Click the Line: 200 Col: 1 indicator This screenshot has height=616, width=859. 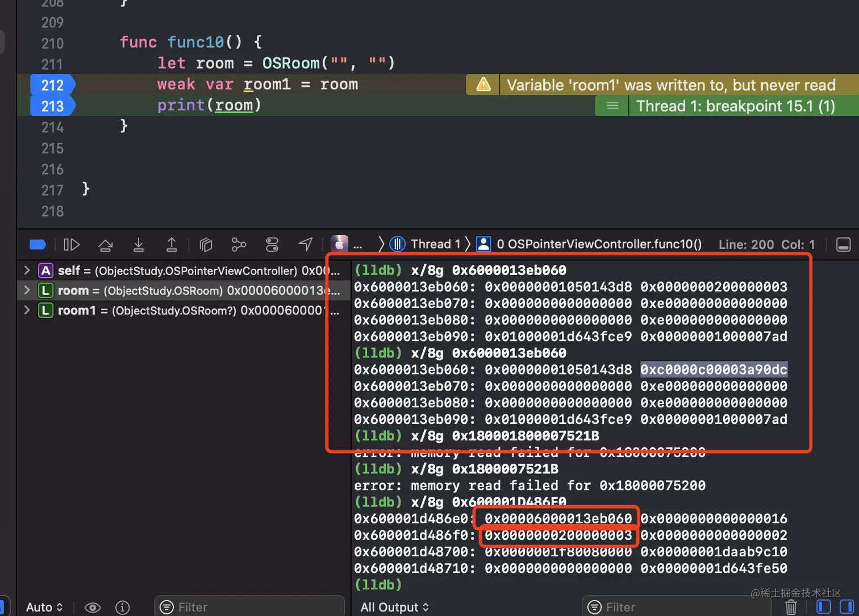point(766,244)
